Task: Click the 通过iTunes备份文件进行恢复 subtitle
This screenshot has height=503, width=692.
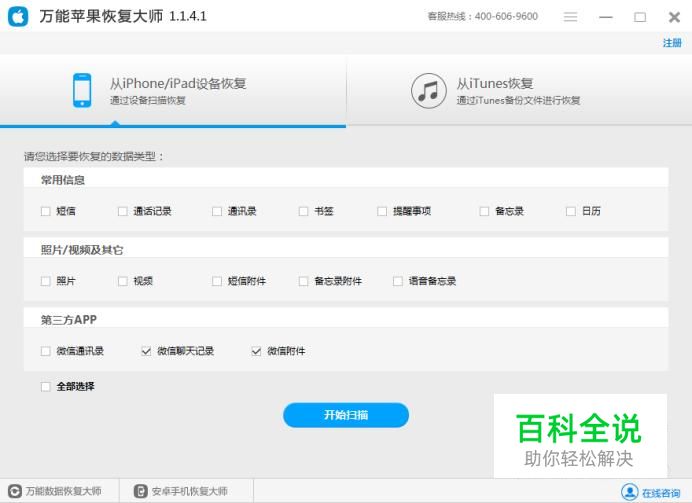Action: coord(518,101)
